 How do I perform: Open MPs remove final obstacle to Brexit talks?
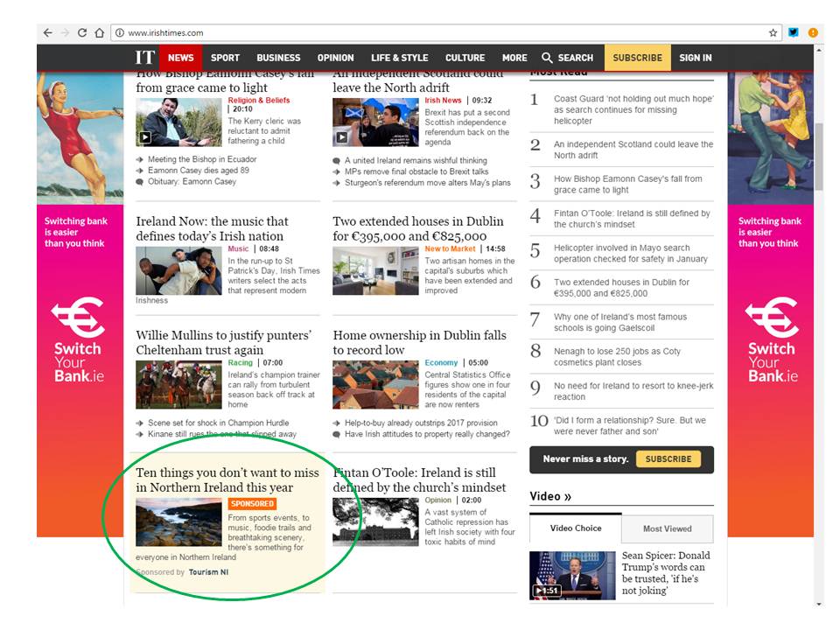(x=416, y=171)
